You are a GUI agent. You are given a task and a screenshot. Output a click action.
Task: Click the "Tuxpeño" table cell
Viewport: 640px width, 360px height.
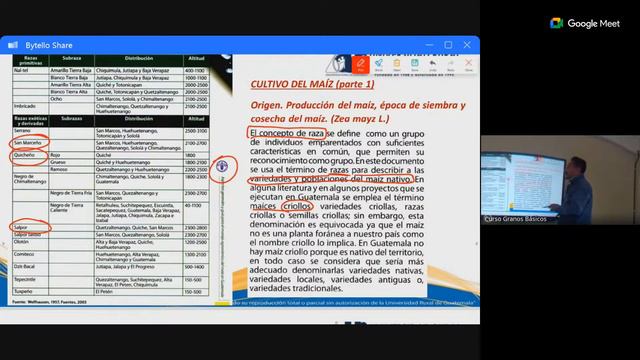31,291
